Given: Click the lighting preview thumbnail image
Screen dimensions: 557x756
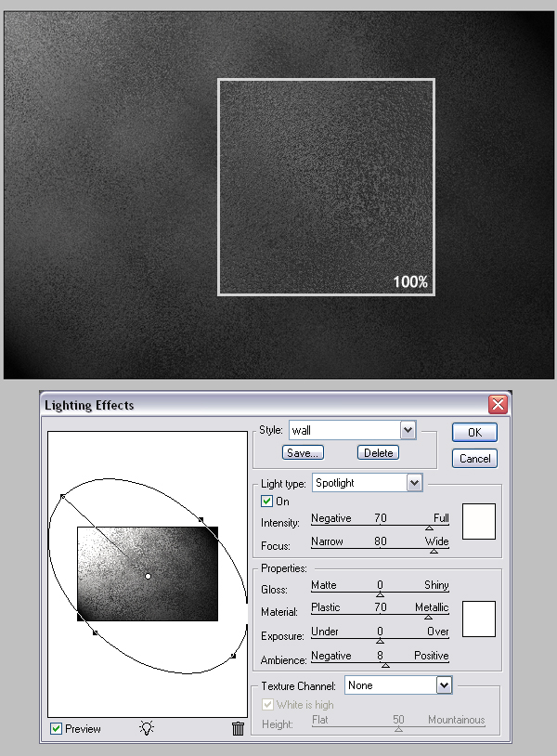Looking at the screenshot, I should coord(148,574).
